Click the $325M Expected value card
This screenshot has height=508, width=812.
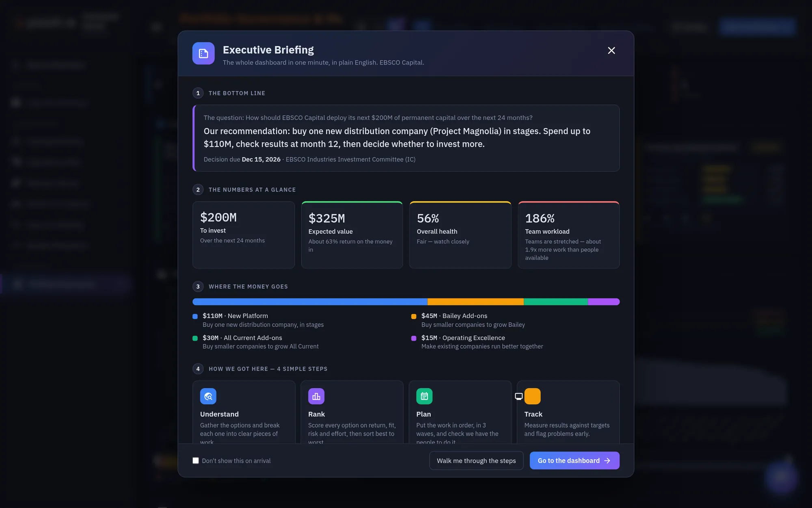[352, 234]
